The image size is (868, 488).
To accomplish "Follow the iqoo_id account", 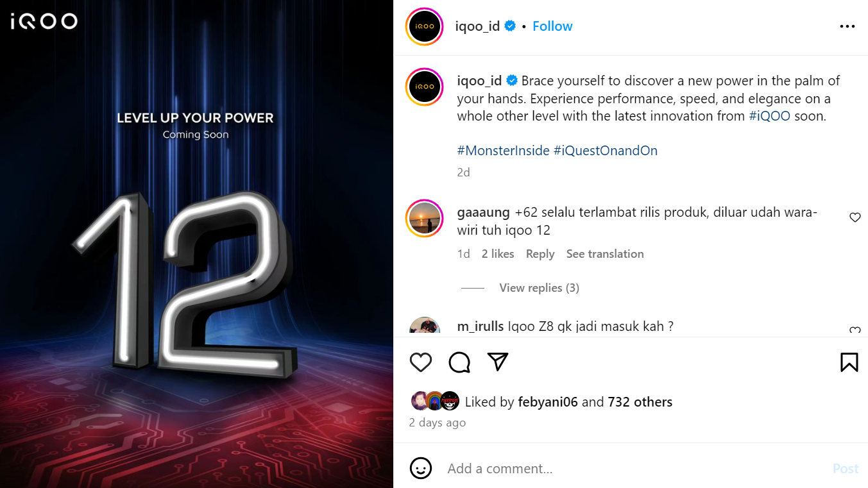I will 552,26.
